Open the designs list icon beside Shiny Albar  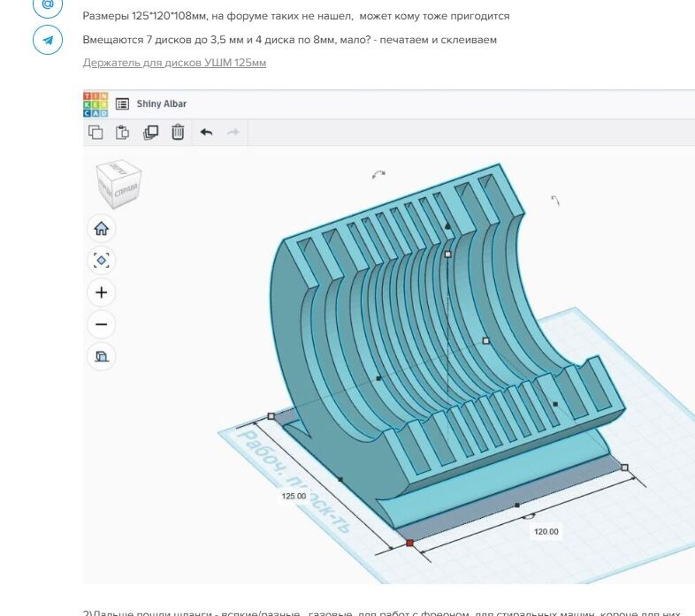122,103
